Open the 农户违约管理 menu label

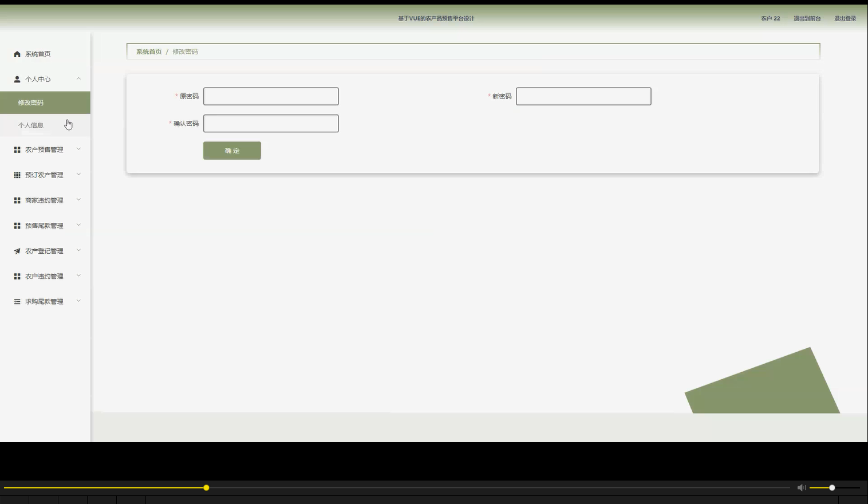(x=44, y=276)
